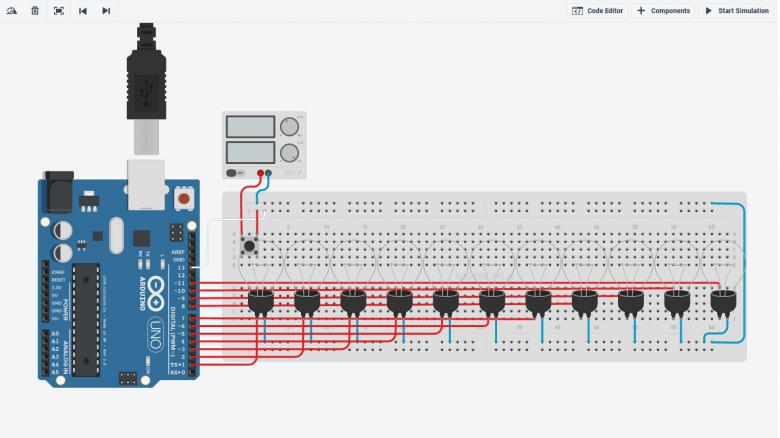Click the power supply dark negative terminal

point(268,173)
